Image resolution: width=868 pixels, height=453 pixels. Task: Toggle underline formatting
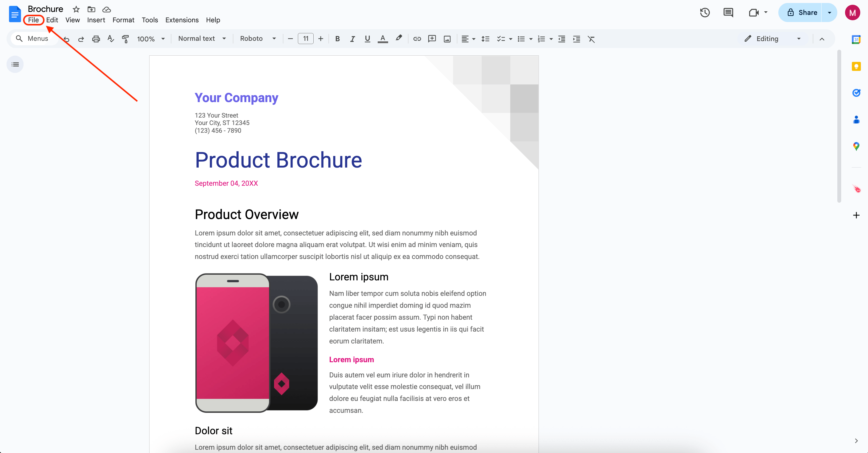tap(367, 39)
